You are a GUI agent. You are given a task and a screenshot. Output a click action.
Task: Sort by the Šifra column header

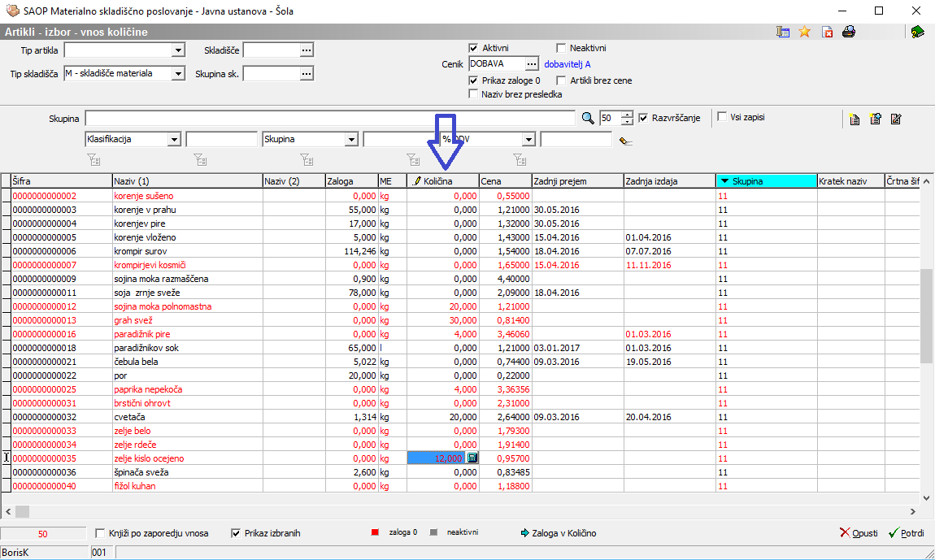62,180
